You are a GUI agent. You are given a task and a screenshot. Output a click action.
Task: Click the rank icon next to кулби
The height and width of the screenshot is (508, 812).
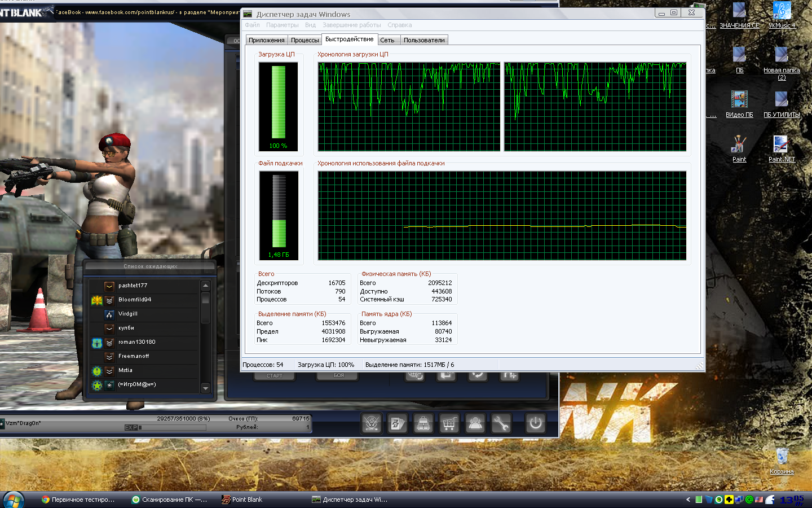click(x=109, y=329)
